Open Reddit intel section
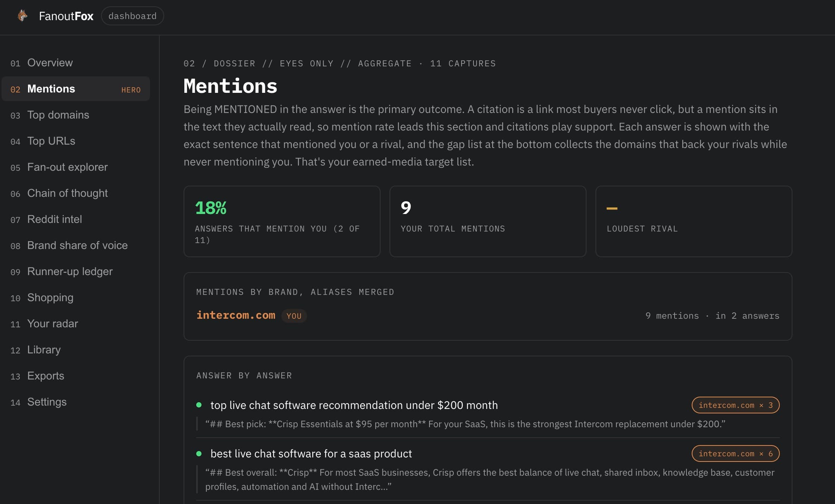 point(76,219)
